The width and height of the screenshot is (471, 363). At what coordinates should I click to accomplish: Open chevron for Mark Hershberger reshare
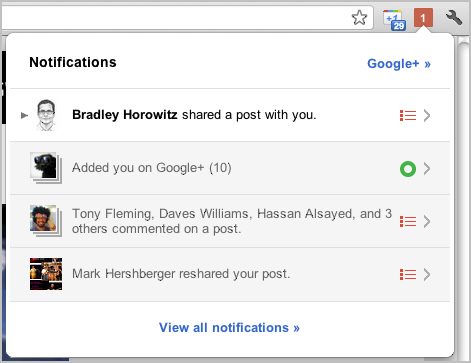[427, 275]
